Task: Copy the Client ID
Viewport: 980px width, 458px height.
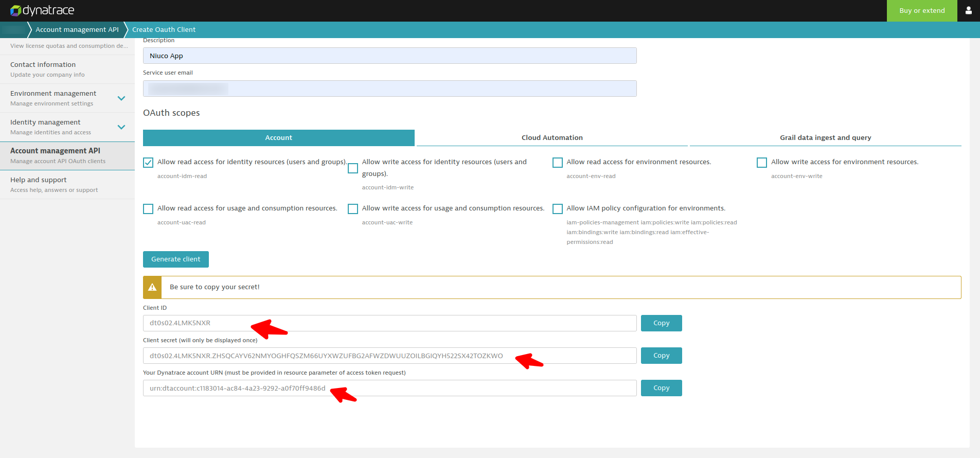Action: [x=662, y=323]
